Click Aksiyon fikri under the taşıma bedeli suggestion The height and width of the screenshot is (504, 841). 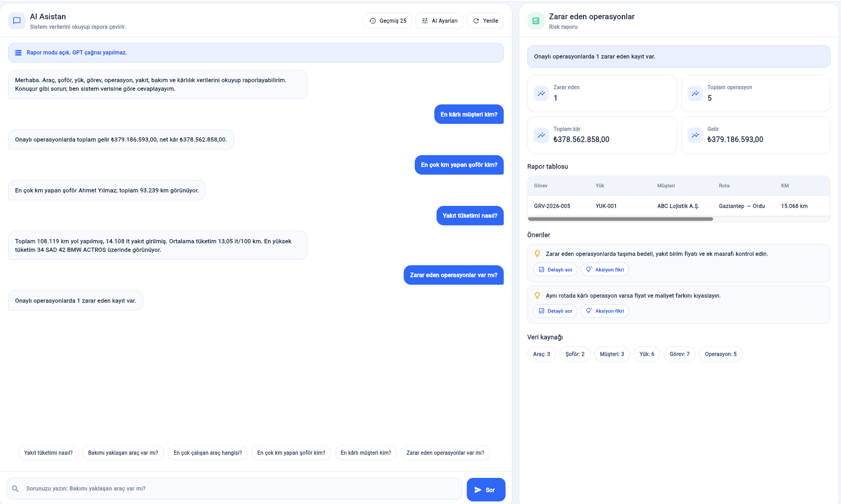[605, 269]
